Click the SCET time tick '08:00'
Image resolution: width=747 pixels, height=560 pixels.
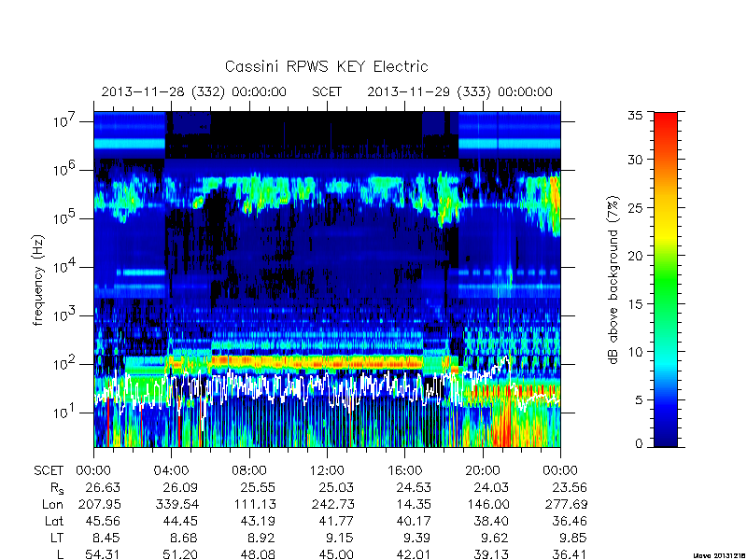click(x=249, y=470)
